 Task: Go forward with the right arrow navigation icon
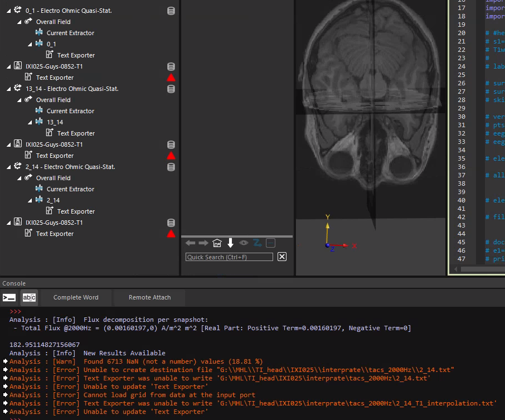(203, 243)
